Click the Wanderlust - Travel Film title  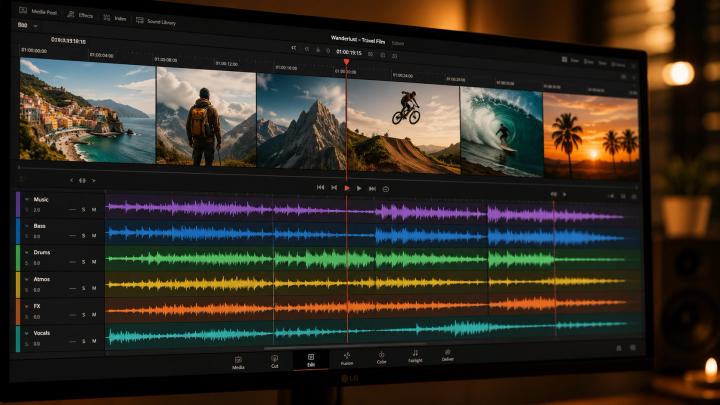click(358, 40)
